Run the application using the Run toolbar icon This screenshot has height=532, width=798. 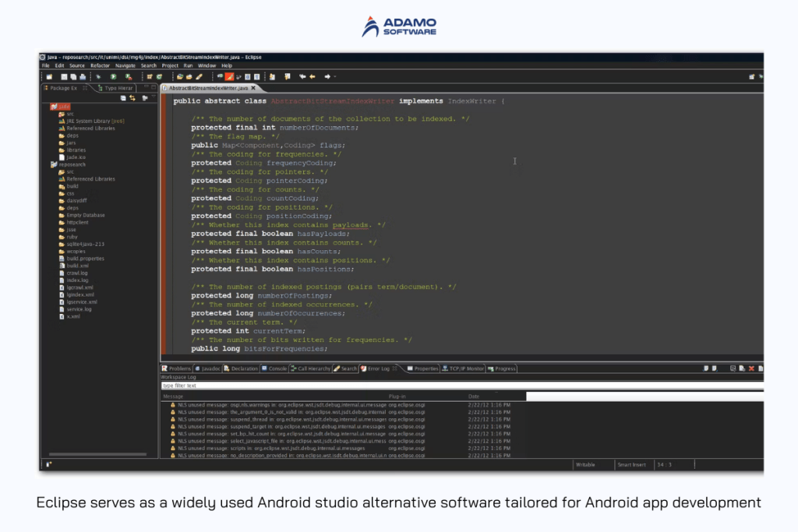(x=112, y=76)
